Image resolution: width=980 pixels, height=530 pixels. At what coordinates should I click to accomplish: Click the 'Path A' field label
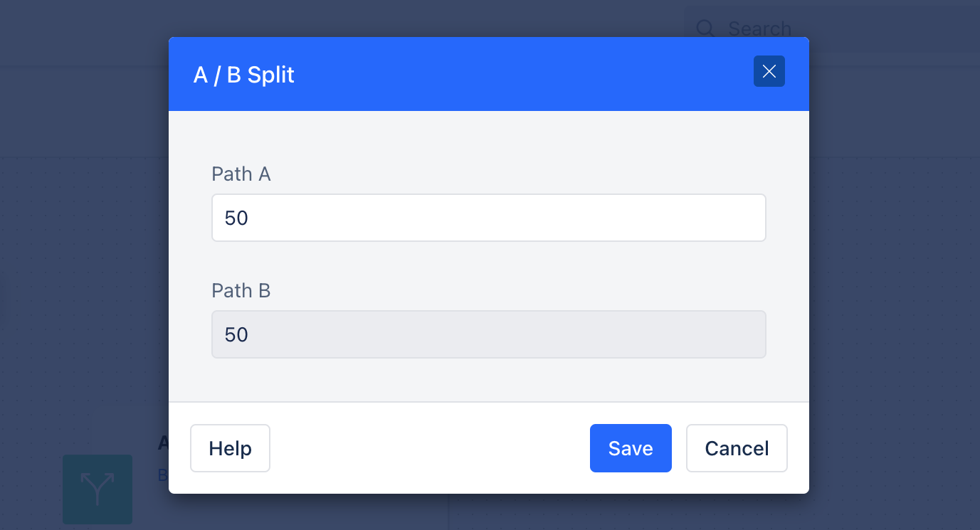(241, 174)
